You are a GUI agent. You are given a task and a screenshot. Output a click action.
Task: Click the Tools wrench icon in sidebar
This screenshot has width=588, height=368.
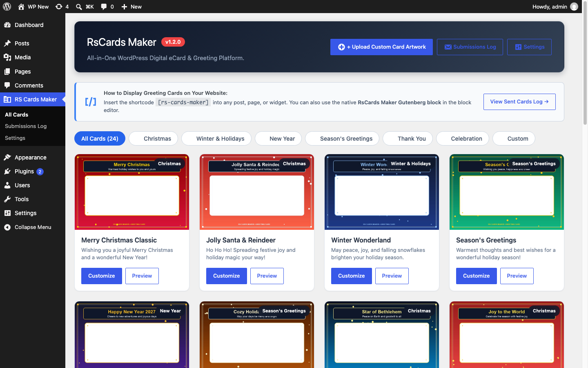click(7, 199)
